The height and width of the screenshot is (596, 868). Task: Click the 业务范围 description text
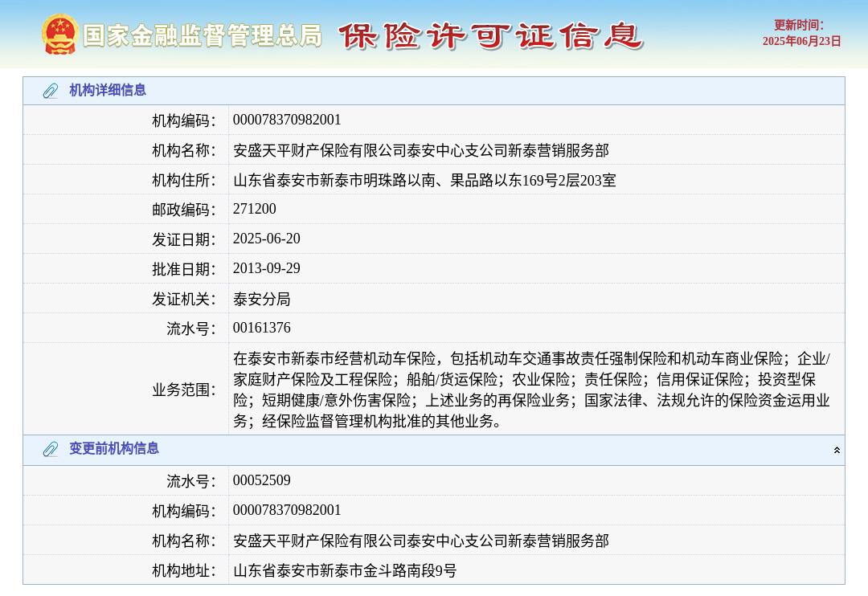point(531,390)
